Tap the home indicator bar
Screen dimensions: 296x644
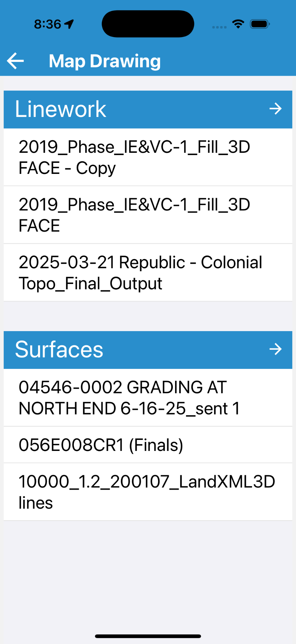[148, 636]
